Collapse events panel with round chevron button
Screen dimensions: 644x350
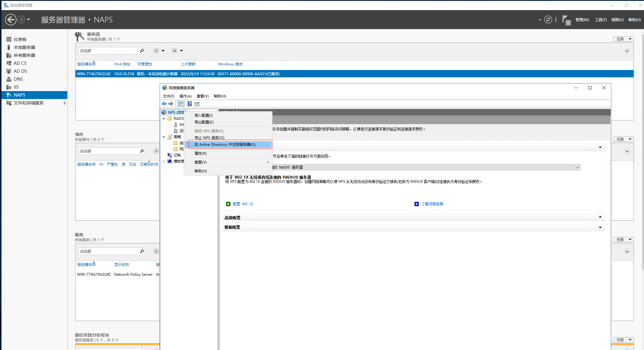click(x=627, y=151)
